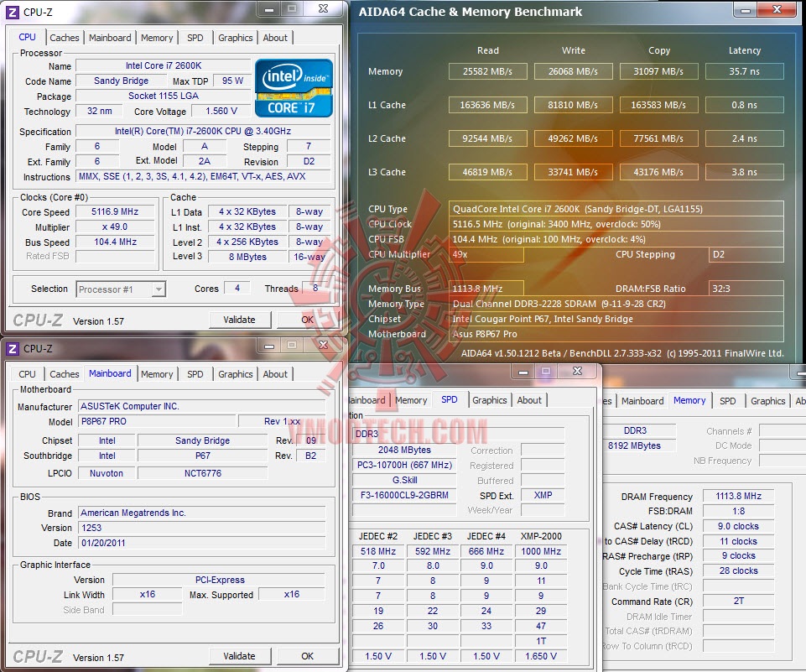Click Core Voltage value 1.560 V

[221, 111]
